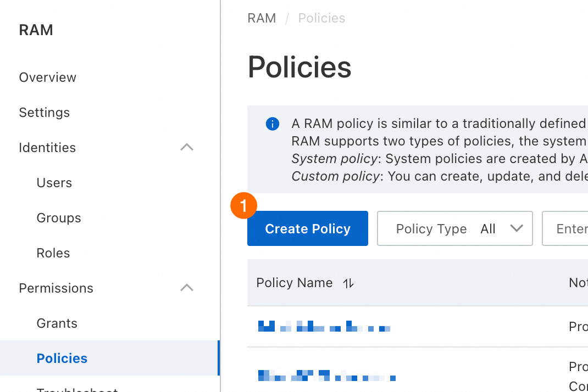Open the first policy name link

[x=324, y=328]
